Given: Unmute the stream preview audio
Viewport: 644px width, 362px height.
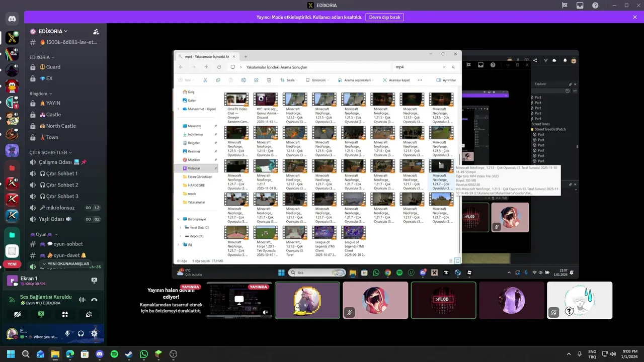Looking at the screenshot, I should pyautogui.click(x=266, y=312).
